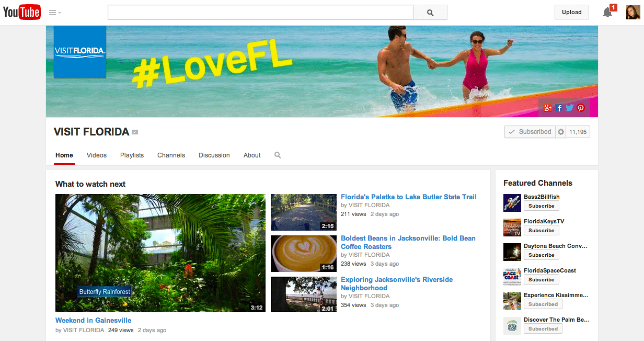Screen dimensions: 644x341
Task: Open the Twitter link on the banner
Action: [x=570, y=108]
